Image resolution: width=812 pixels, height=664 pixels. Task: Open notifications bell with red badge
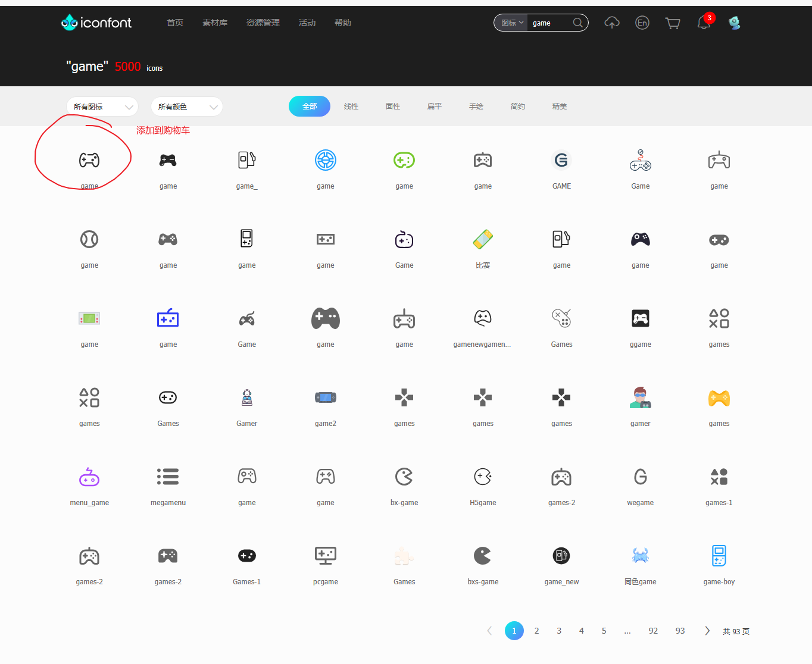(x=704, y=23)
